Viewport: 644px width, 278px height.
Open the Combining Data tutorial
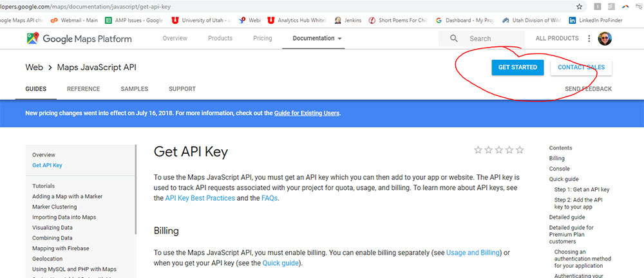click(52, 237)
